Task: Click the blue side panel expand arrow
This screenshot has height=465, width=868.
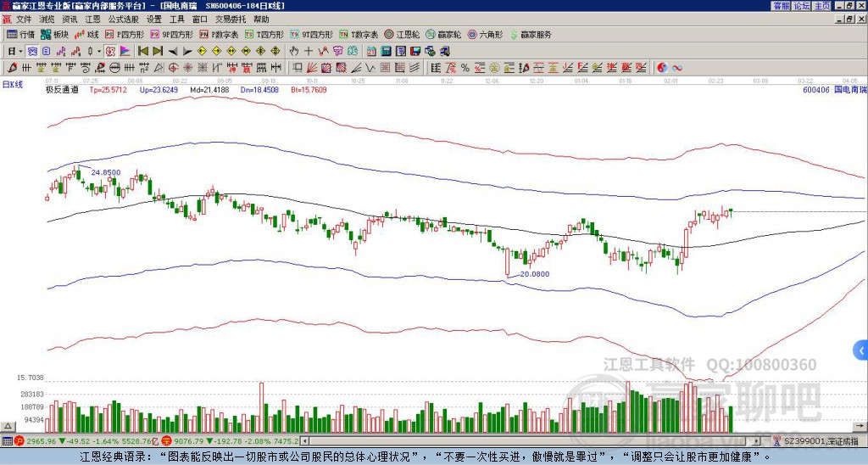Action: (861, 350)
